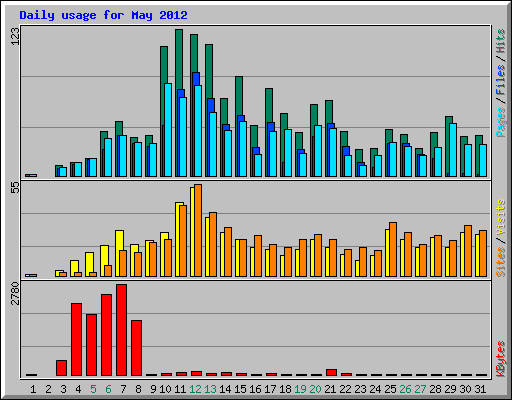Select the red KBytes bar for day 8
This screenshot has width=512, height=400.
point(137,348)
